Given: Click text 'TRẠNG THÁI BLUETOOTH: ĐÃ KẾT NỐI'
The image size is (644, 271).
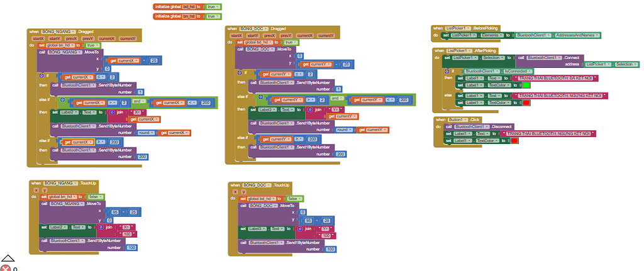Looking at the screenshot, I should click(555, 78).
